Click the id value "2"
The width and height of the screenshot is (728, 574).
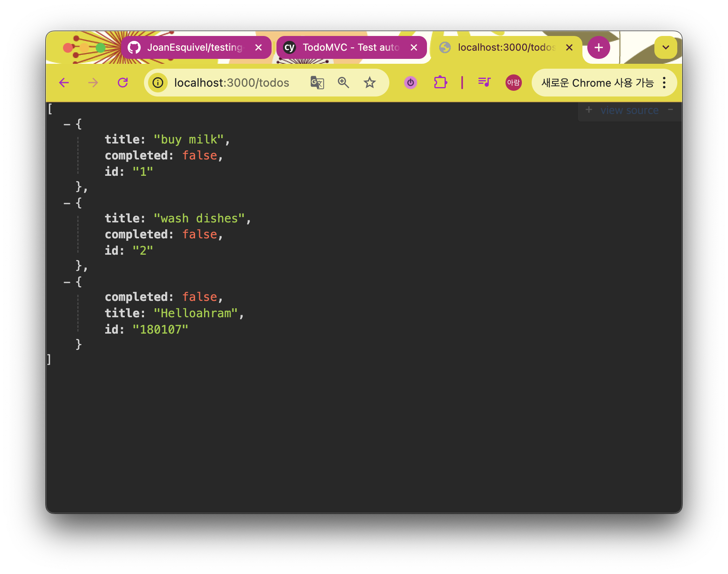(143, 251)
